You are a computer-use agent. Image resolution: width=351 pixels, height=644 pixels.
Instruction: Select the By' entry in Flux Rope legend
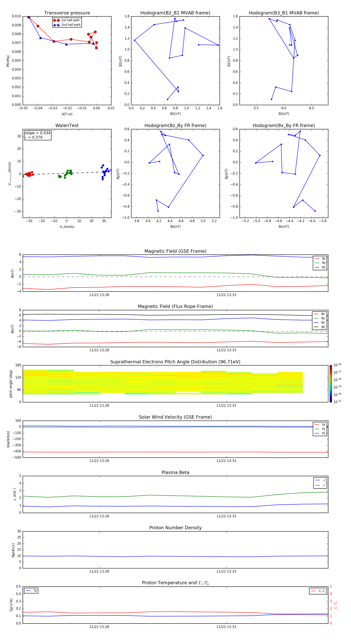click(x=320, y=318)
